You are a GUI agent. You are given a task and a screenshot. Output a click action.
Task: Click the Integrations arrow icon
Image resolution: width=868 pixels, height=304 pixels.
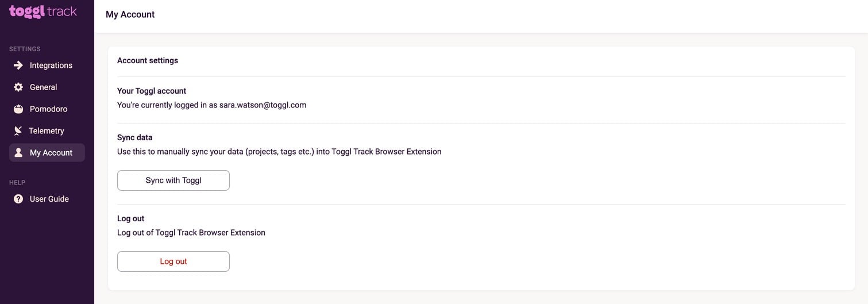pos(18,66)
